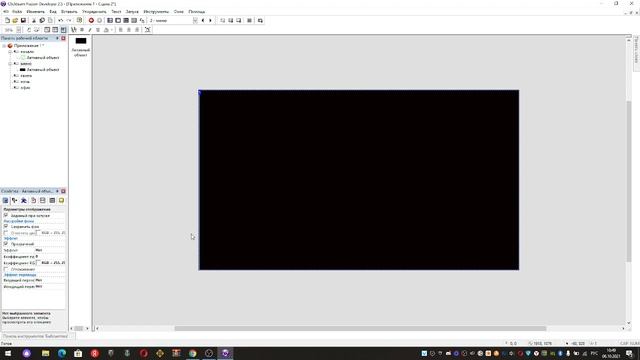The height and width of the screenshot is (360, 640).
Task: Collapse the application root tree node
Action: click(4, 46)
